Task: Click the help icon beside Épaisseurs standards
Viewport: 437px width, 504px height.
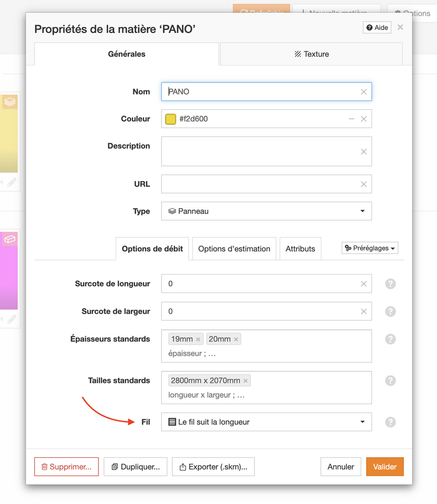Action: point(390,339)
